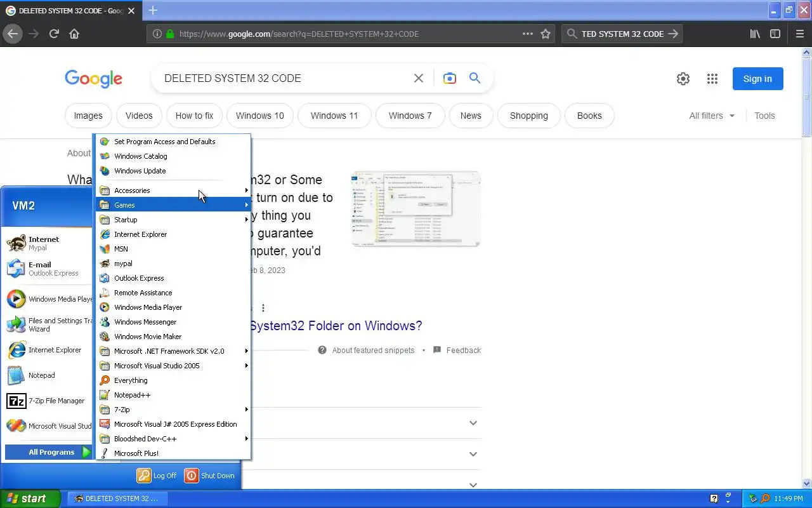Select the Windows 11 filter chip
The image size is (812, 508).
(334, 116)
